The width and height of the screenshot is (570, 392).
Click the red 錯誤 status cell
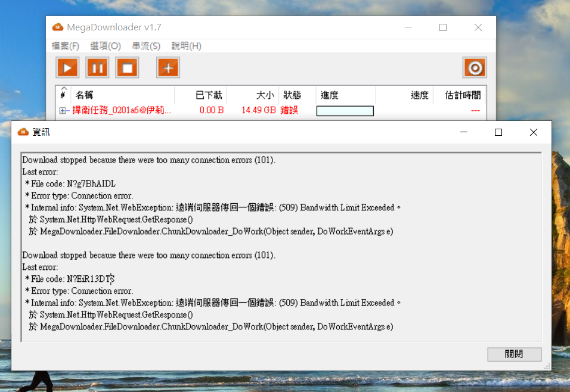pos(289,110)
